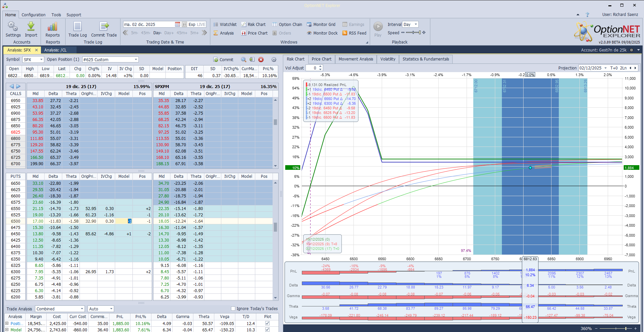The image size is (644, 332).
Task: Click the Commit Trade icon
Action: pos(104,27)
